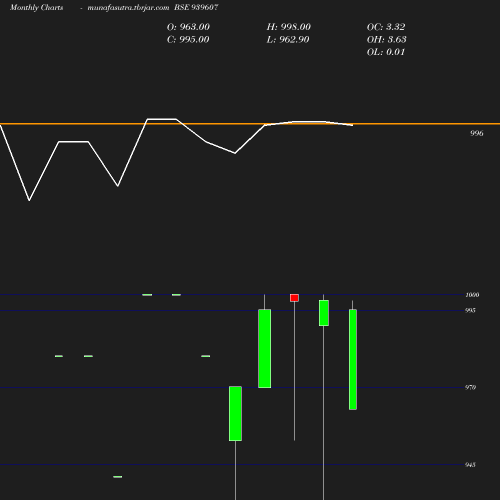Click the munafasutra.tbrjar.com site label
Image resolution: width=500 pixels, height=500 pixels.
(128, 7)
